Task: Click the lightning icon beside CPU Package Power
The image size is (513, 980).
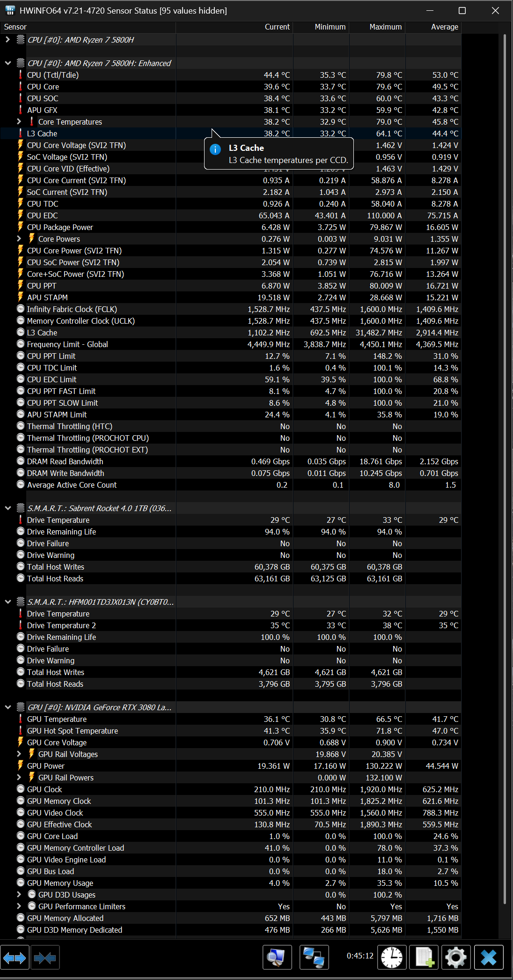Action: 20,227
